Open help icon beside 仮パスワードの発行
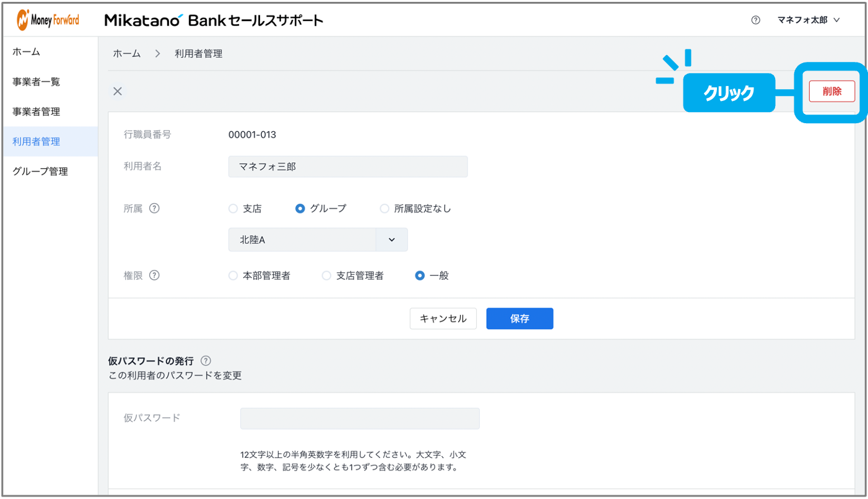Screen dimensions: 868x499 pos(206,360)
